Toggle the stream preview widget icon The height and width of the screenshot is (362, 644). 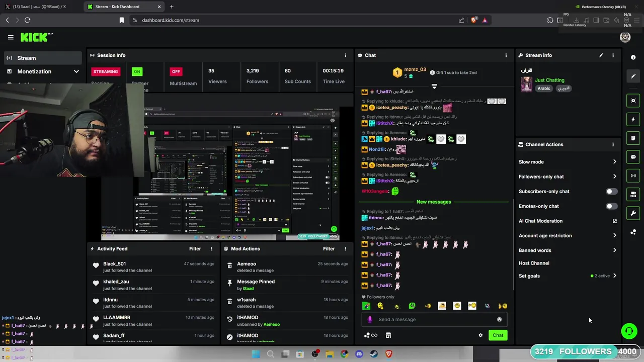click(633, 101)
